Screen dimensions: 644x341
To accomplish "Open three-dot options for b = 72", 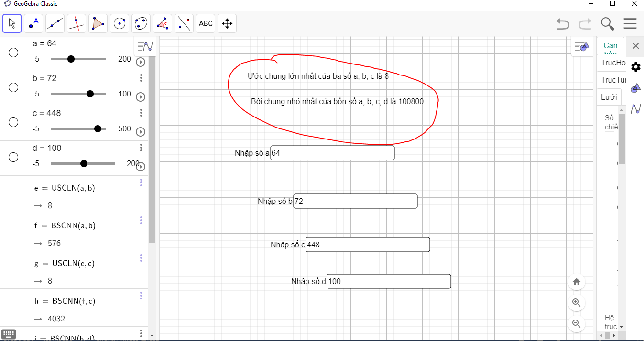I will 141,78.
